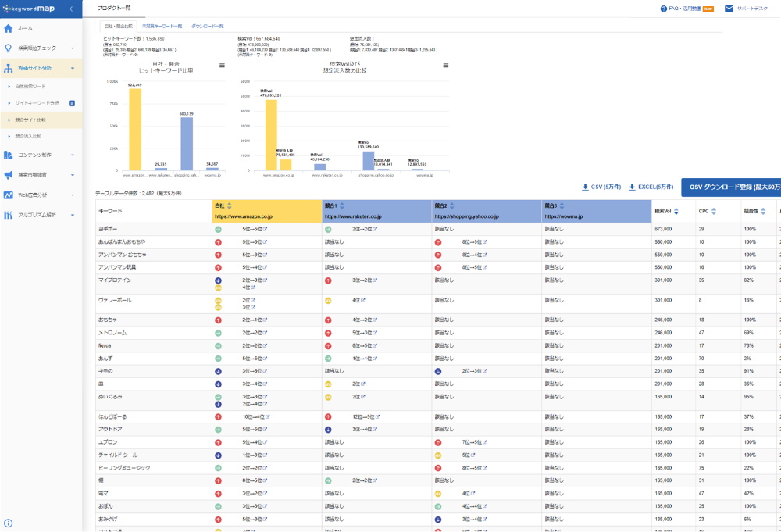Click the yellow amazon.co.jp hit keyword bar
The image size is (781, 532).
click(135, 129)
